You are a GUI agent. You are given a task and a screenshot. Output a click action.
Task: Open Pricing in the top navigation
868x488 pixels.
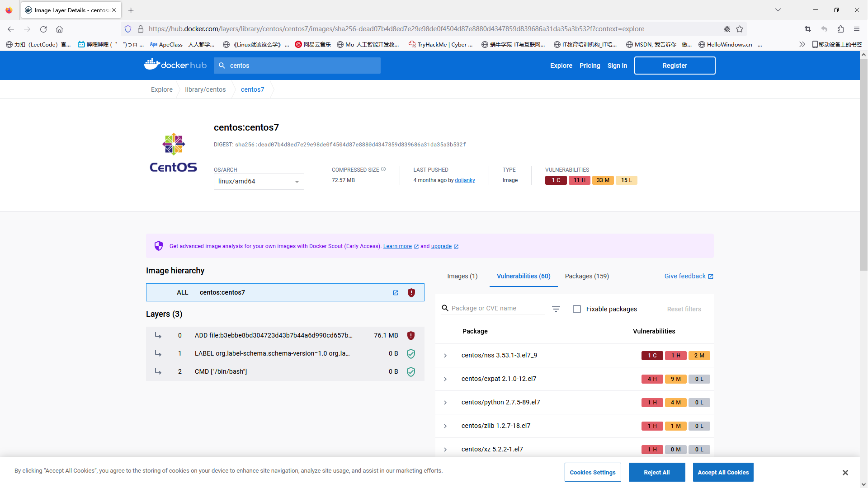tap(590, 66)
